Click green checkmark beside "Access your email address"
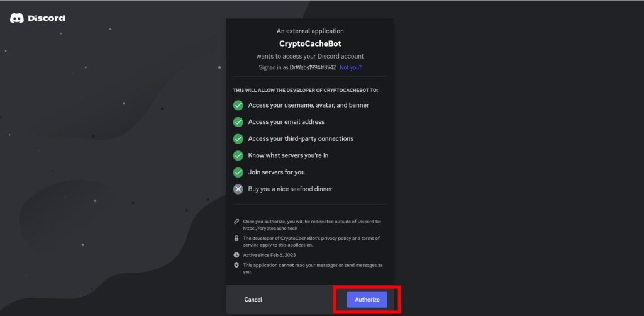Screen dimensions: 644x316 point(238,122)
